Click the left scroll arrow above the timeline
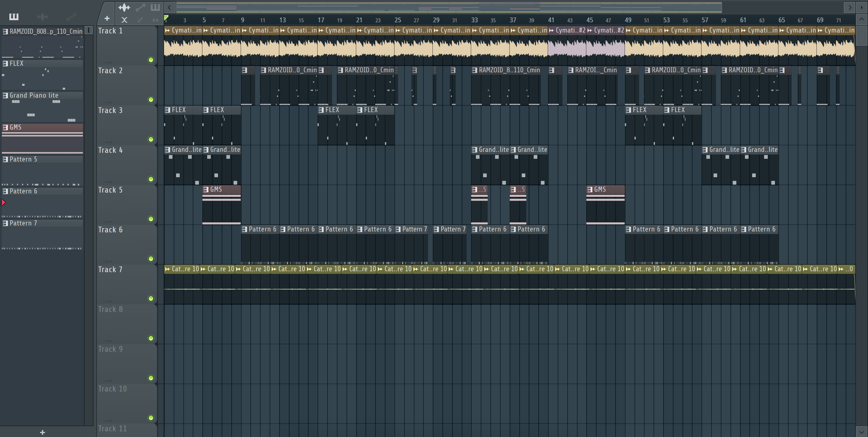This screenshot has width=868, height=437. (169, 7)
